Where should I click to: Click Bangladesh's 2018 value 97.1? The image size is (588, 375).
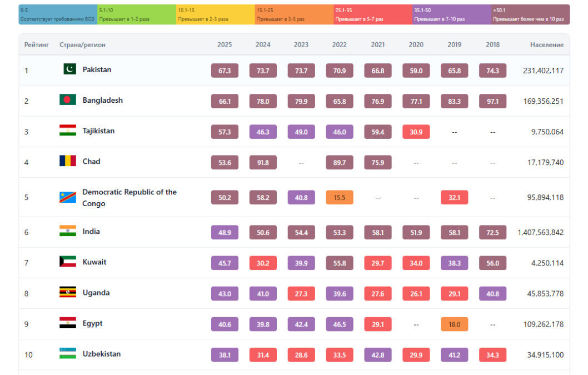point(492,101)
